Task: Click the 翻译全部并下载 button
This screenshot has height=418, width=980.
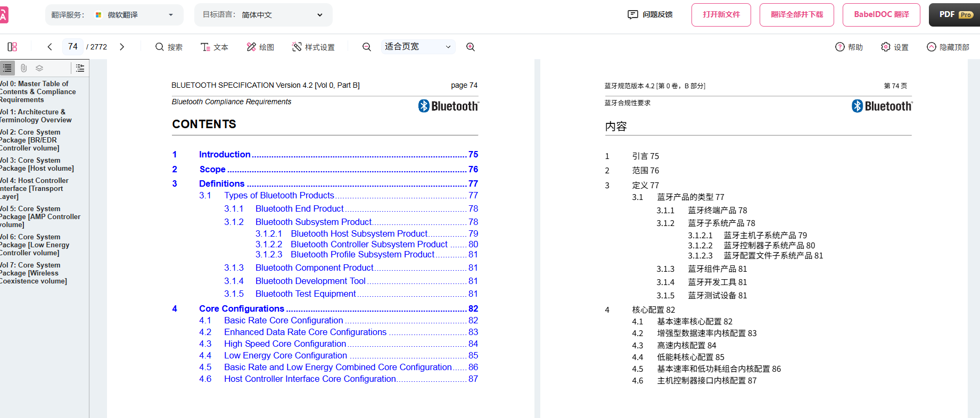Action: tap(796, 15)
